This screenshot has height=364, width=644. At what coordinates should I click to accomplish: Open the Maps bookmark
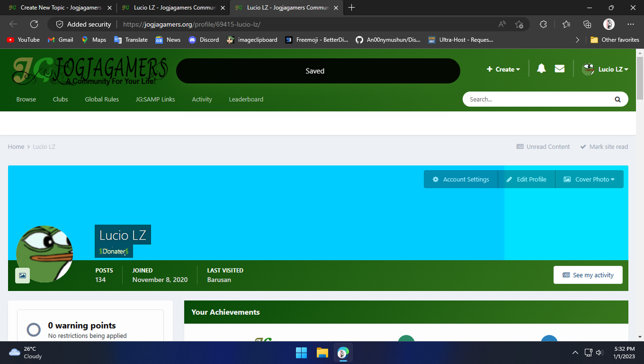(94, 40)
